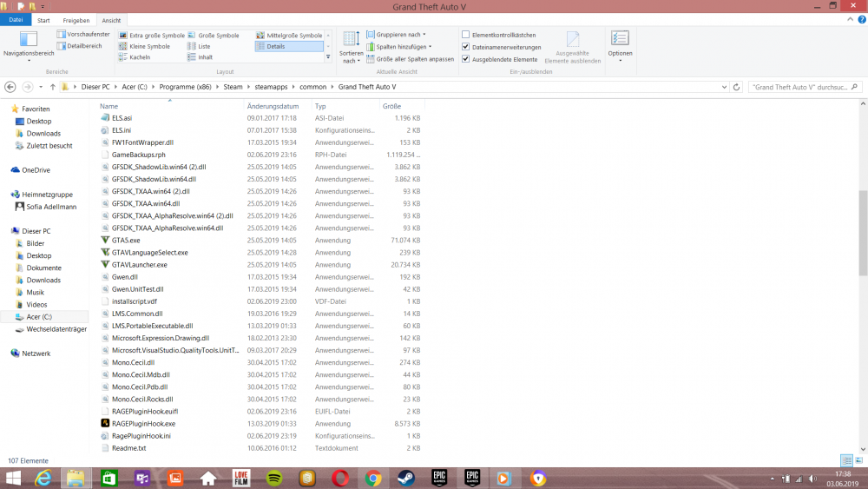Open Spalten hinzufügen dropdown

click(x=399, y=47)
